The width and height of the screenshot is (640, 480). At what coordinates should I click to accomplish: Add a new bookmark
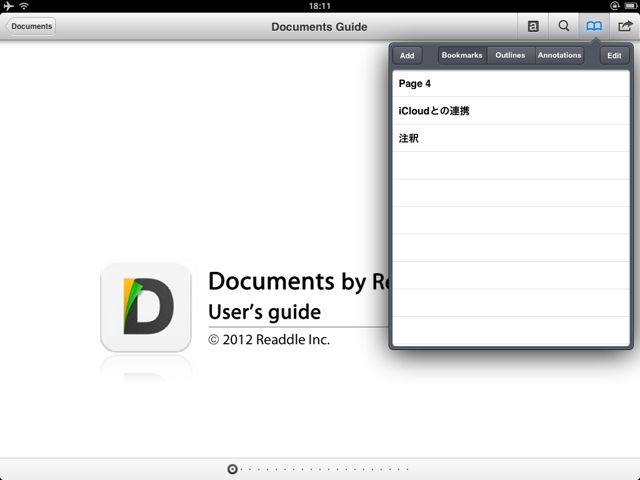tap(407, 56)
